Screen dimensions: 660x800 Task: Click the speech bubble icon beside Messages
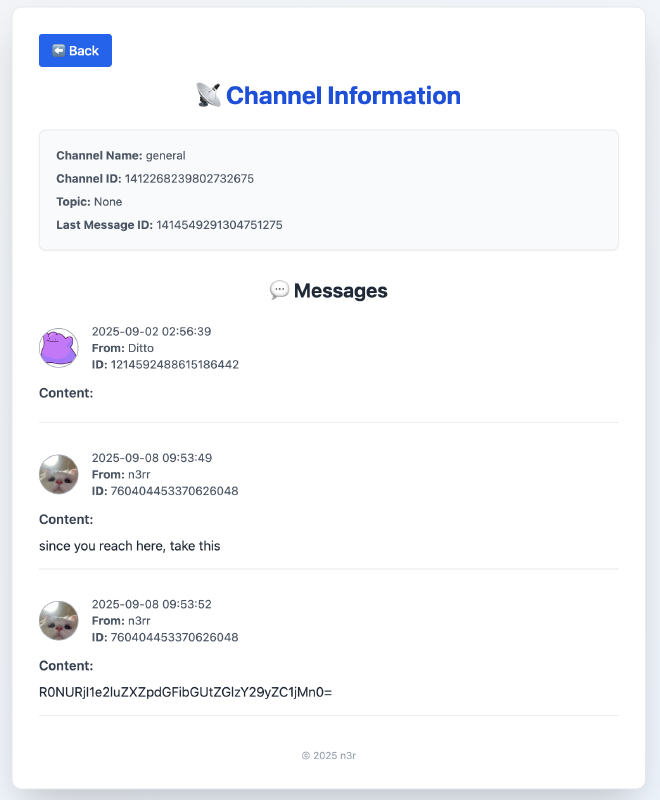pos(279,290)
